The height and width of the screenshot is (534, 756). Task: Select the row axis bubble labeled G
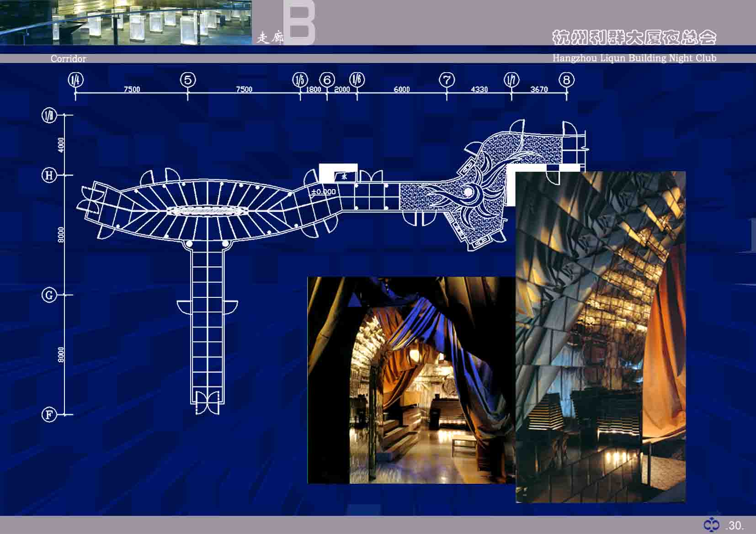49,295
